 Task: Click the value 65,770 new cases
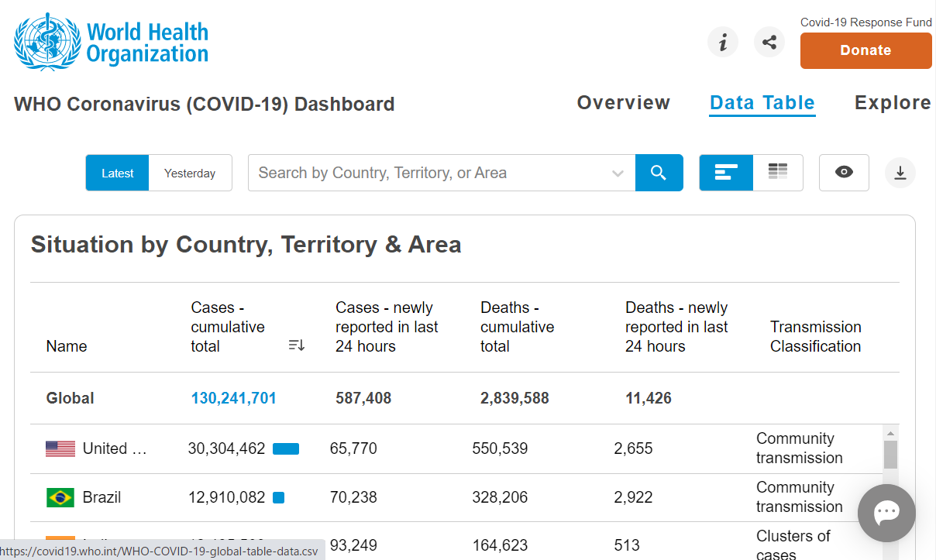click(x=353, y=448)
